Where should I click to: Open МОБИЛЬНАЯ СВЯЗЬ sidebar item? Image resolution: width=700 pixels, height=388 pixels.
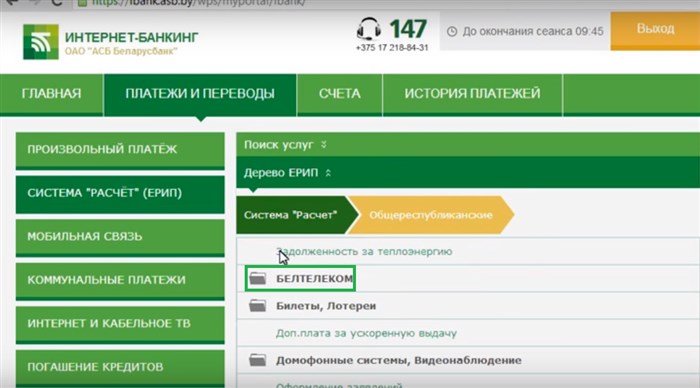tap(120, 237)
